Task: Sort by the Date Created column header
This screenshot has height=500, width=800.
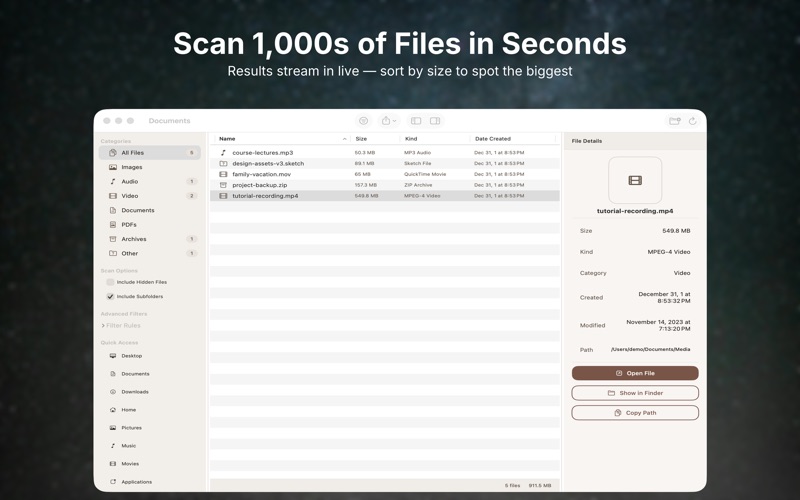Action: tap(513, 139)
